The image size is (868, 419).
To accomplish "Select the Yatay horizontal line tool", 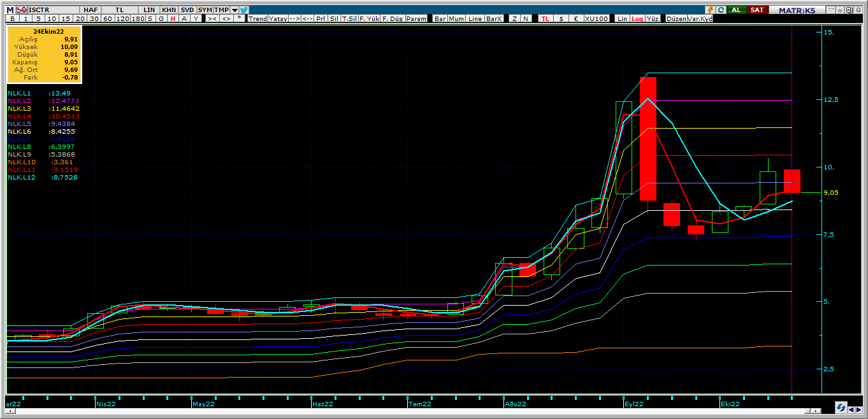I will tap(278, 18).
